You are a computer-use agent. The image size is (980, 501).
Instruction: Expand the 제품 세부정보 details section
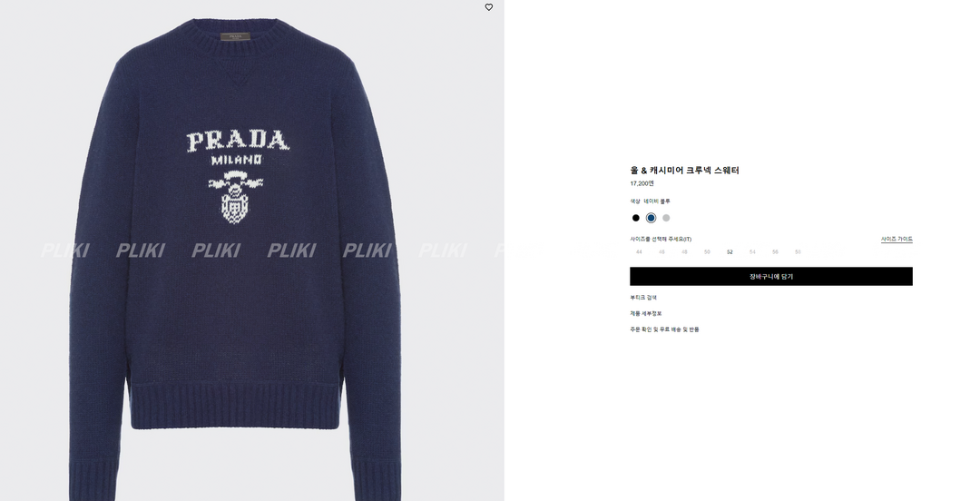646,313
